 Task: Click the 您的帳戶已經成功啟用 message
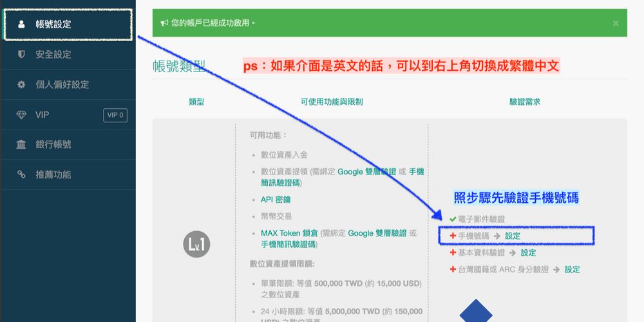click(213, 23)
